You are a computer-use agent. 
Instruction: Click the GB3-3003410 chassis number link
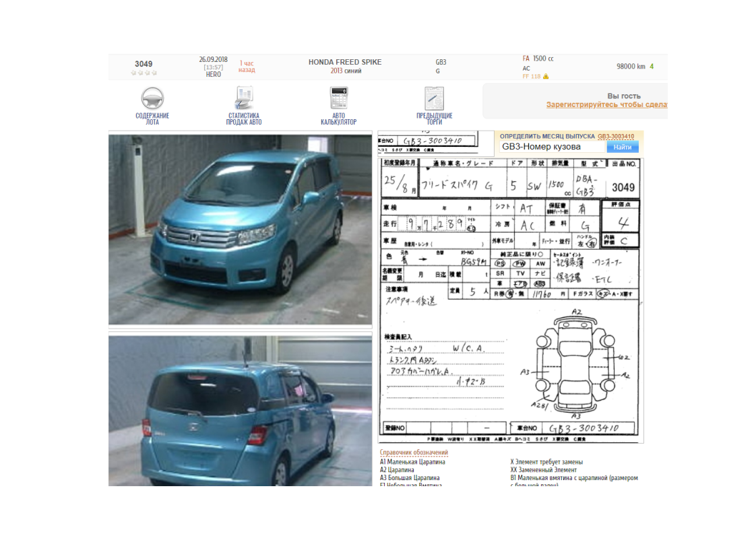(x=616, y=137)
